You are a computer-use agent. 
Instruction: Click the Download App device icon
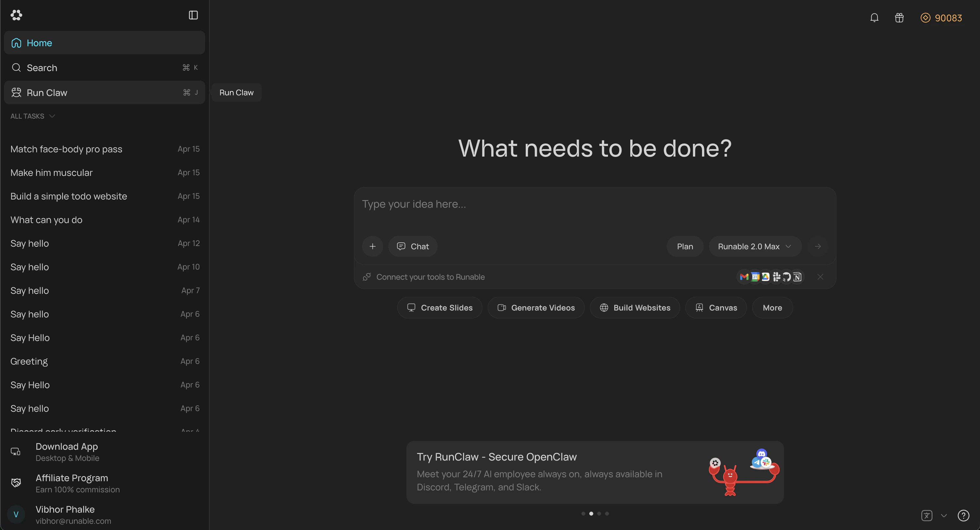(x=16, y=452)
